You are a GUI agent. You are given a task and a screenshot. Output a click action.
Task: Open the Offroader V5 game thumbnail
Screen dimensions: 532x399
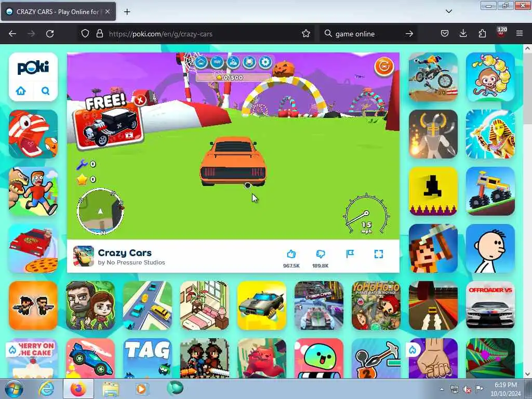click(x=490, y=305)
